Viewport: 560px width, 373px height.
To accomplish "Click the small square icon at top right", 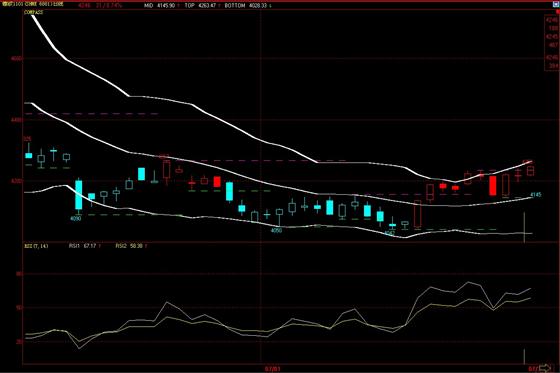I will coord(555,5).
